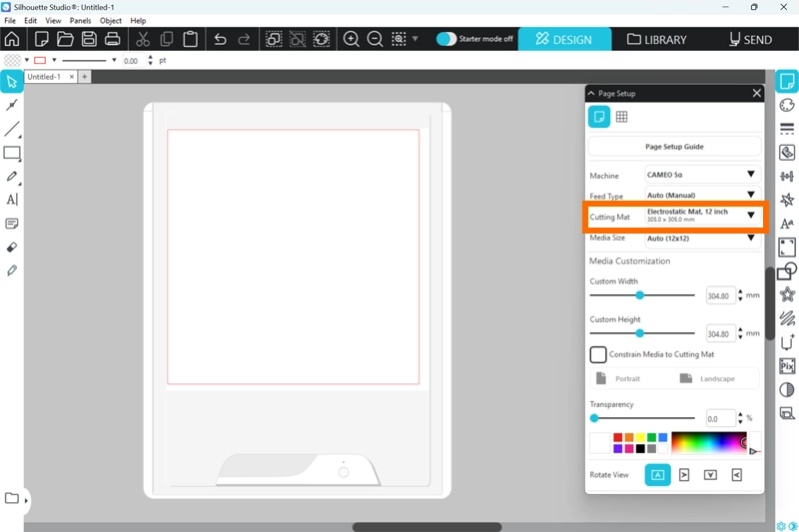Open the Machine dropdown showing CAMEO 5α
The image size is (799, 532).
(x=701, y=175)
